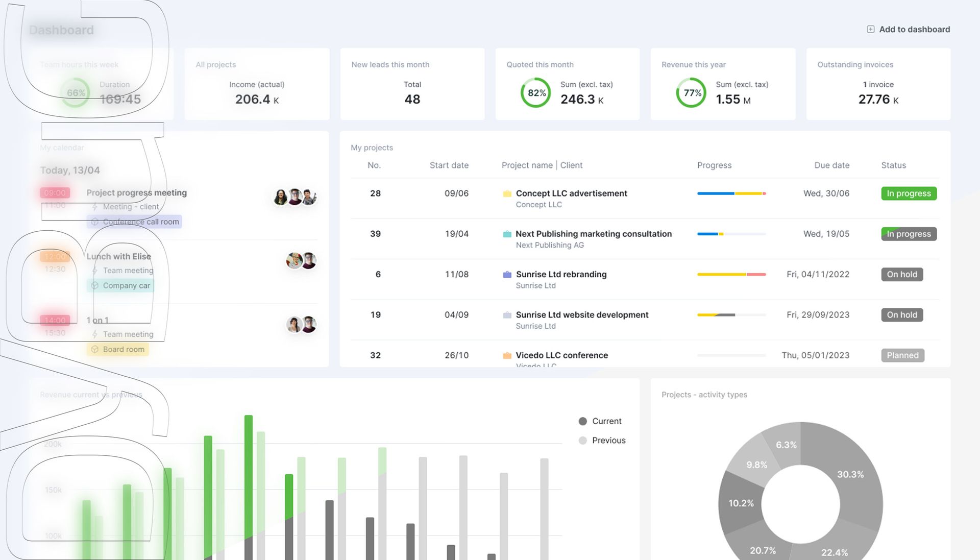Click the Conference call room icon
This screenshot has height=560, width=980.
pyautogui.click(x=94, y=222)
